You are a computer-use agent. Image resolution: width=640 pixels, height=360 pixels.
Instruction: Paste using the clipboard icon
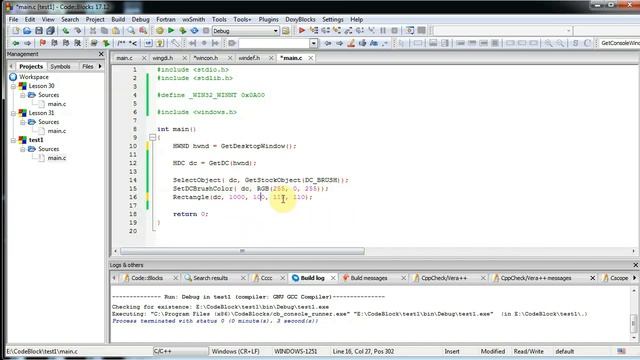tap(116, 31)
